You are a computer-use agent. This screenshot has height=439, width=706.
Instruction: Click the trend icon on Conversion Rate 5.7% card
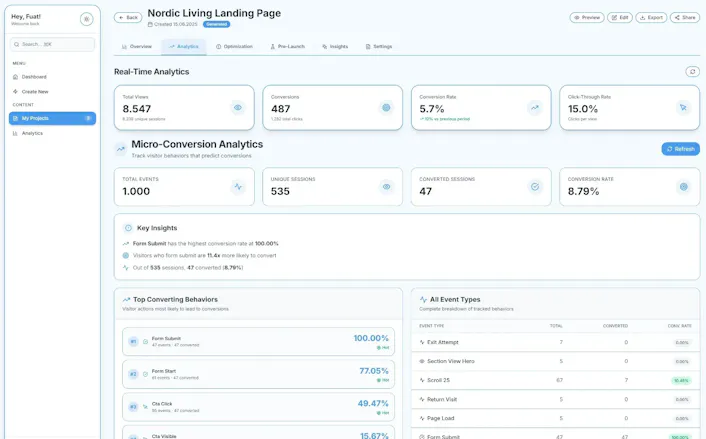[534, 108]
